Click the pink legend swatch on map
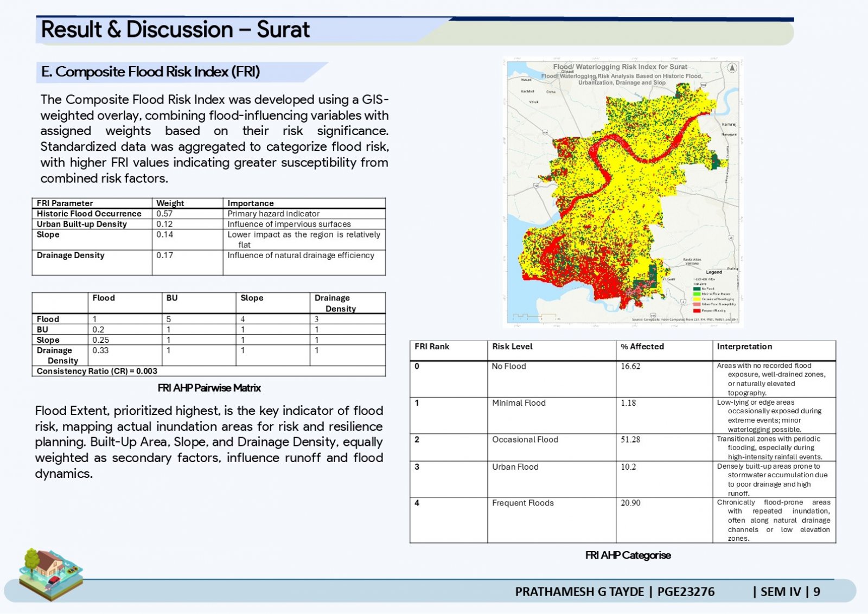 [697, 304]
